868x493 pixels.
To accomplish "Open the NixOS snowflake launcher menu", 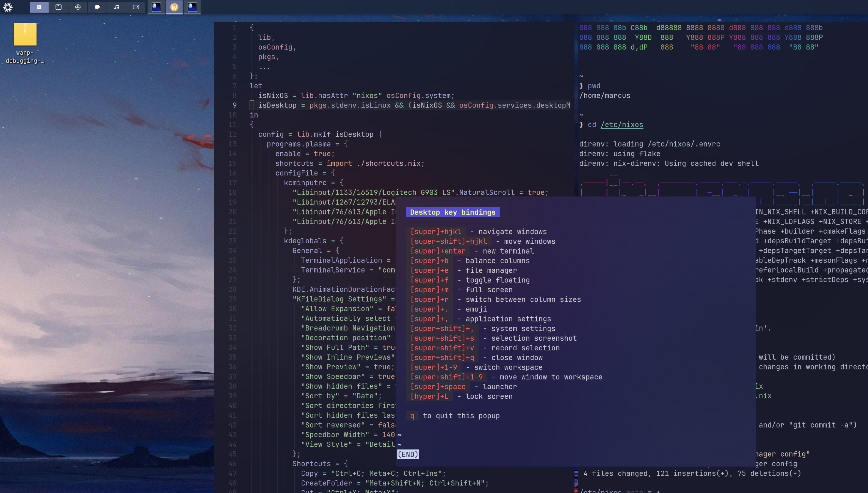I will (x=8, y=7).
